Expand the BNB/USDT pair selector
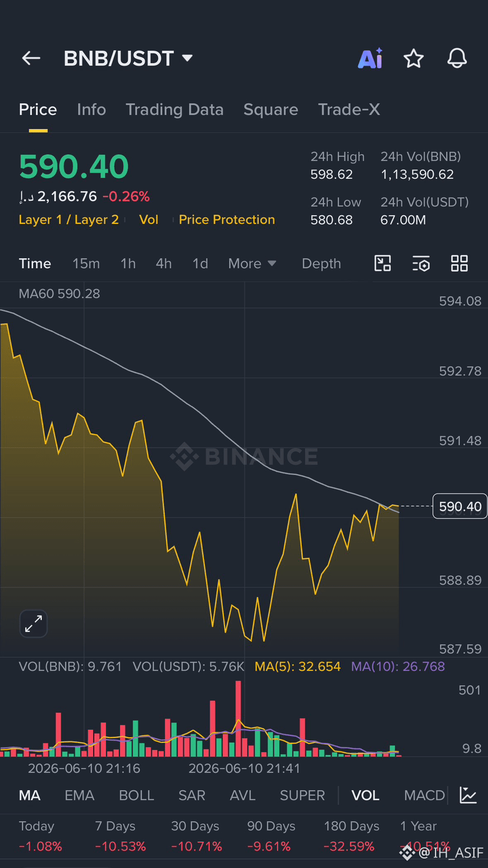This screenshot has height=868, width=488. (x=128, y=58)
